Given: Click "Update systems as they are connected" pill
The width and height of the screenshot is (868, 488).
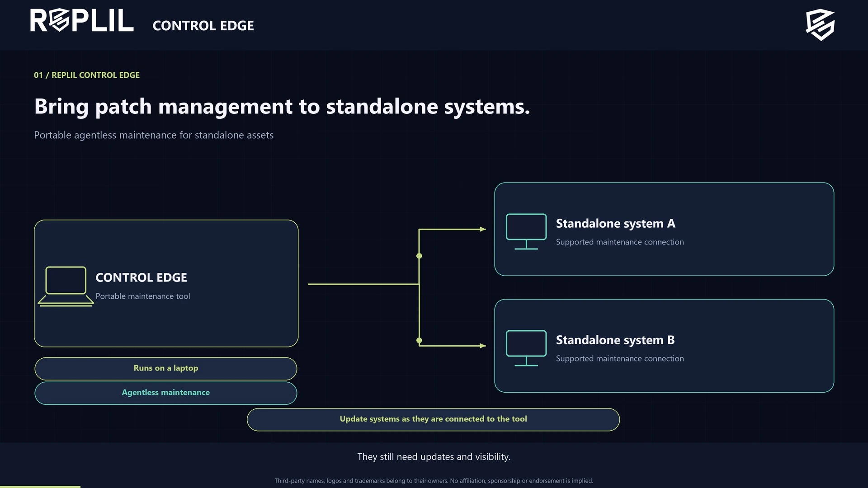Looking at the screenshot, I should coord(433,419).
